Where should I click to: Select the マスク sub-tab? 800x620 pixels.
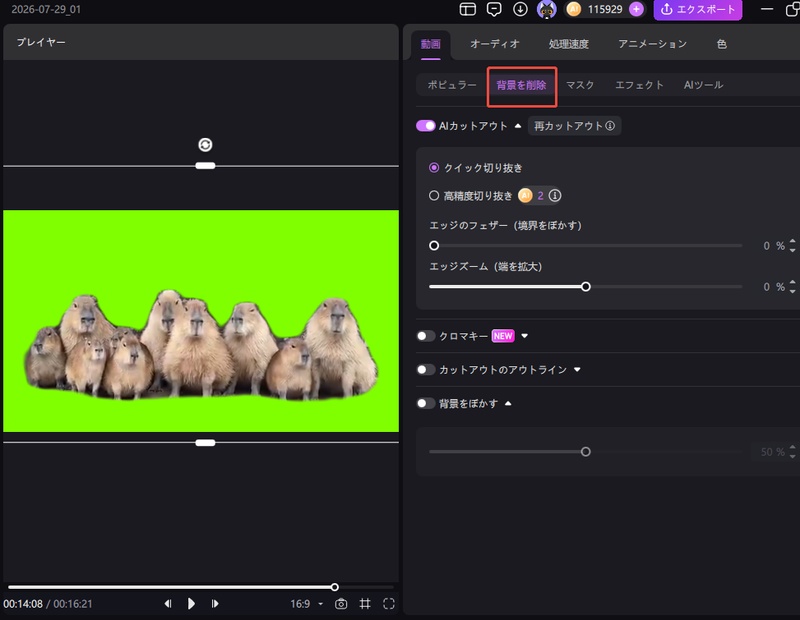[580, 85]
